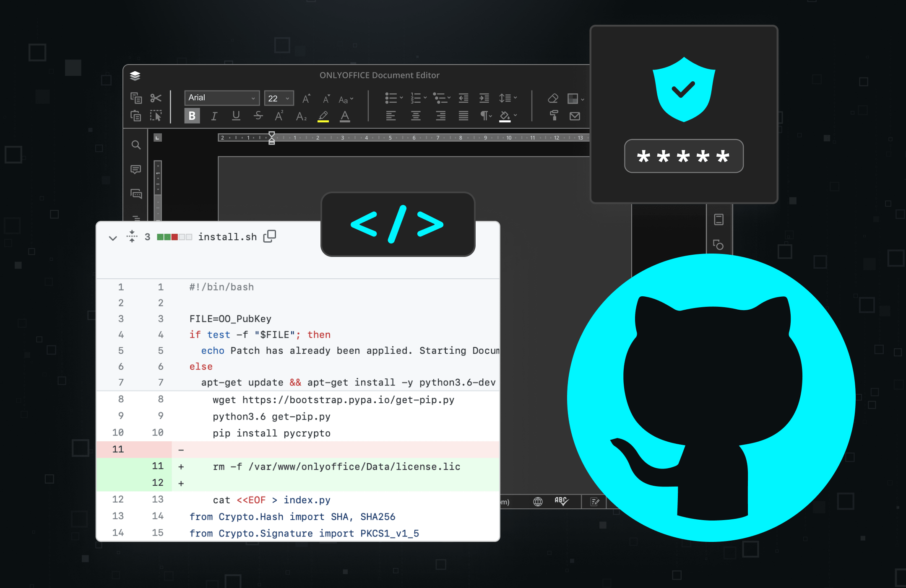The height and width of the screenshot is (588, 906).
Task: Toggle italic formatting
Action: click(x=214, y=116)
